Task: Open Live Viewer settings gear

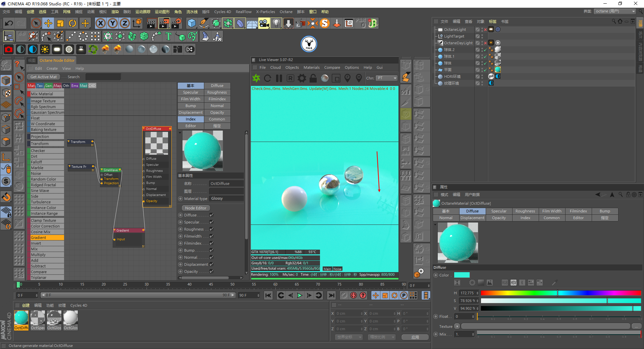Action: [x=302, y=78]
